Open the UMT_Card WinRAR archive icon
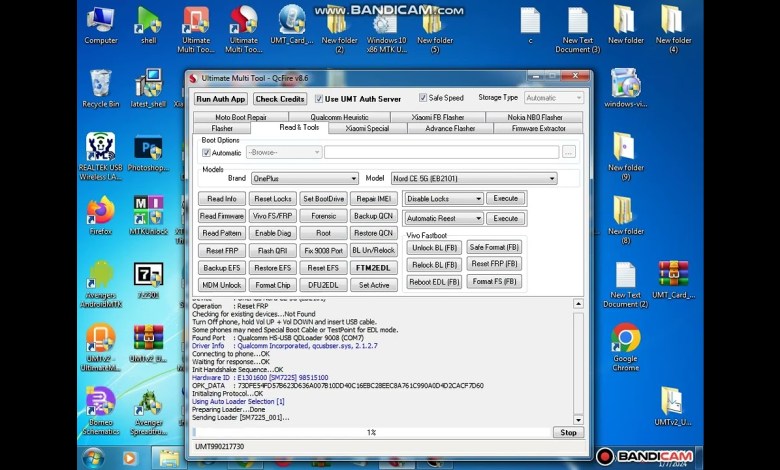The height and width of the screenshot is (470, 780). point(674,280)
